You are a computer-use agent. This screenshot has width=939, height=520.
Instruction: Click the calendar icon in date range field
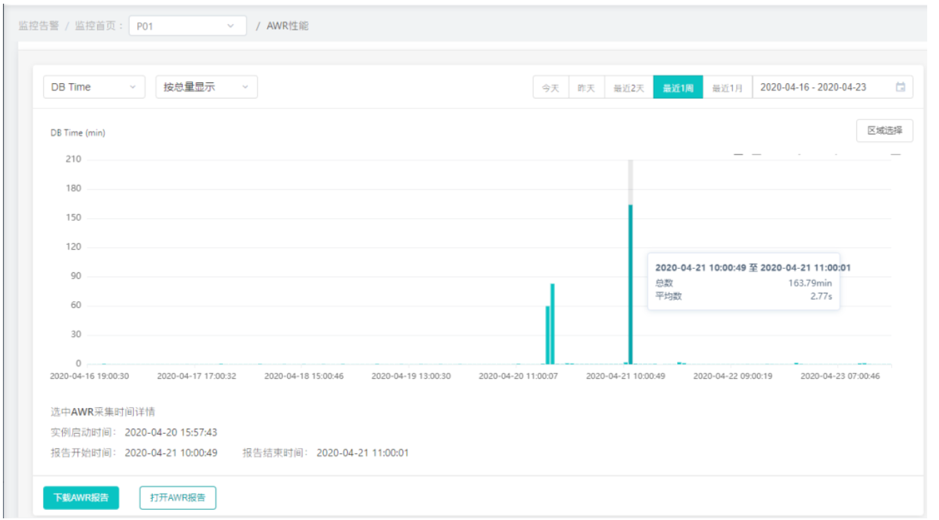click(x=900, y=88)
